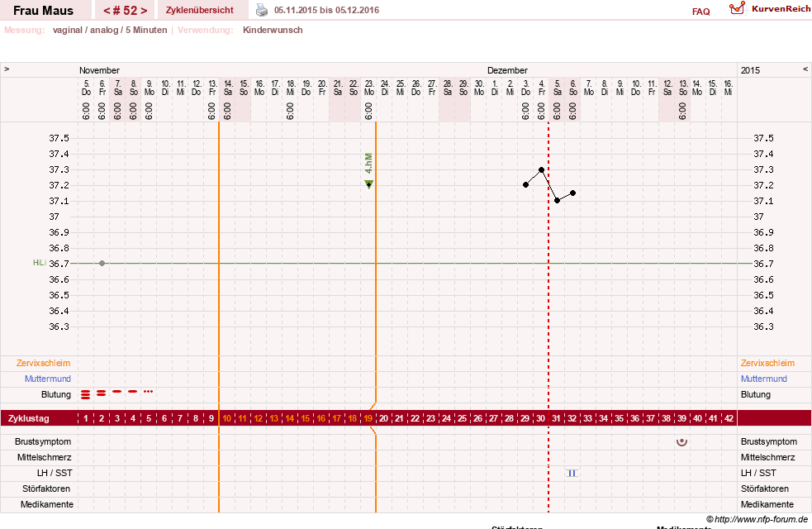Click temperature point on December 6
812x529 pixels.
click(x=572, y=193)
